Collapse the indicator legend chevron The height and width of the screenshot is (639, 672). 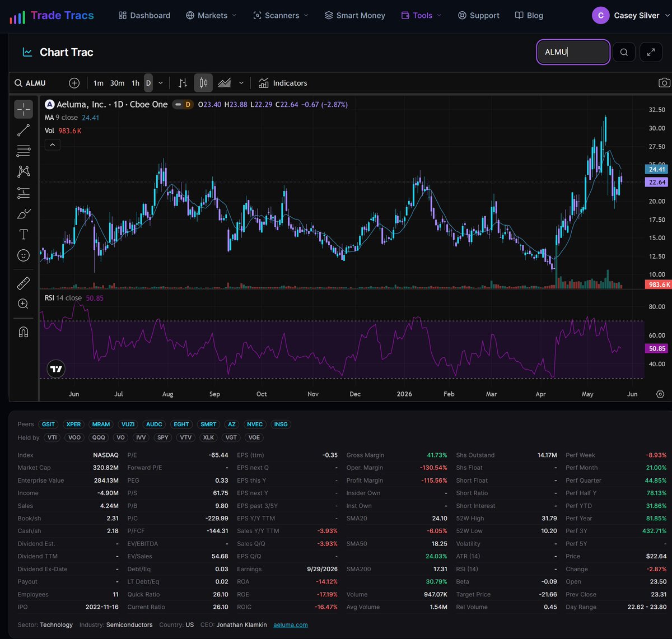pyautogui.click(x=52, y=145)
